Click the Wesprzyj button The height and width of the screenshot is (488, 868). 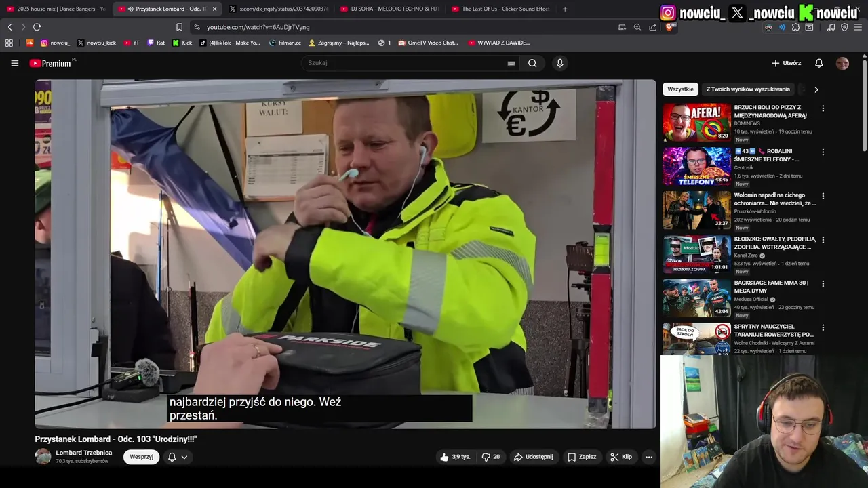(141, 457)
